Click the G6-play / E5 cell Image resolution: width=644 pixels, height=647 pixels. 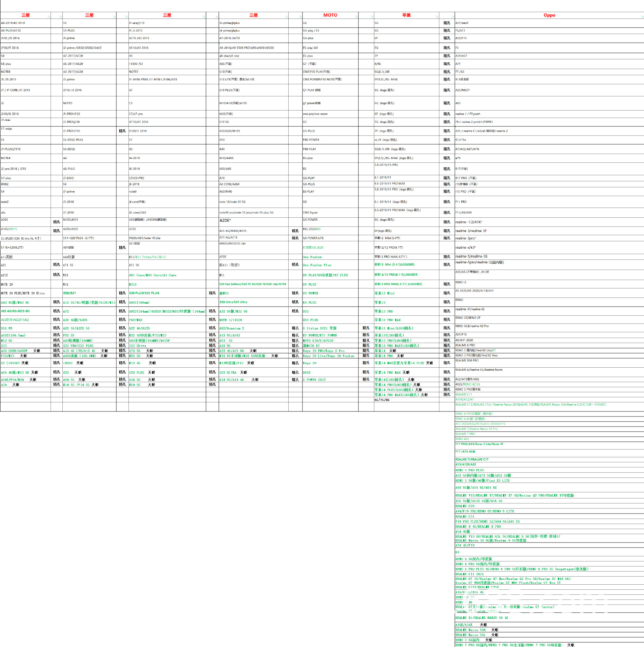330,31
